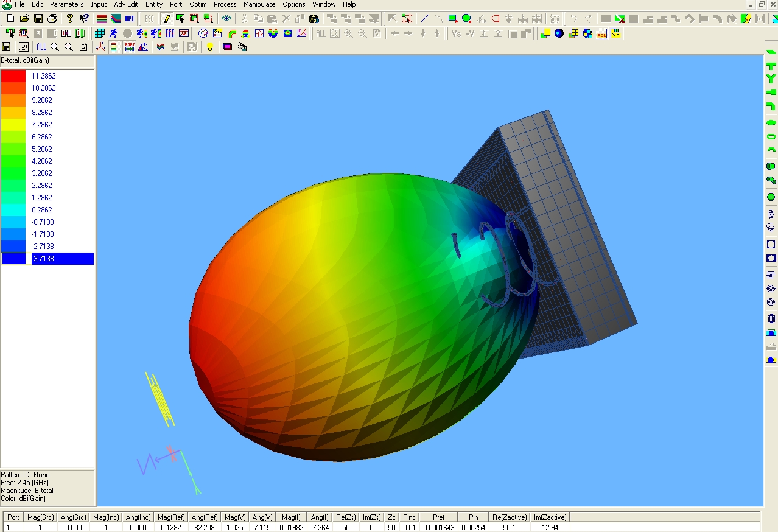Click the Print icon in the toolbar
This screenshot has height=532, width=778.
52,19
